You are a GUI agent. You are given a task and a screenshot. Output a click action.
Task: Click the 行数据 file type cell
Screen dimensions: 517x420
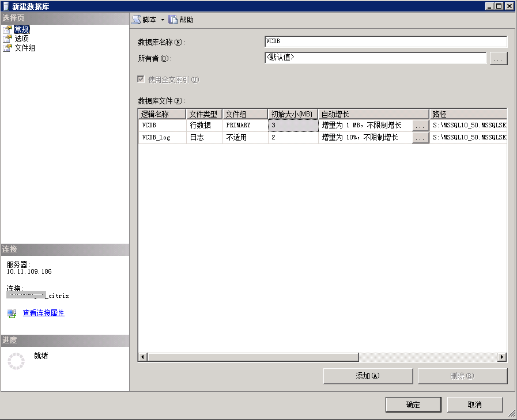[205, 125]
